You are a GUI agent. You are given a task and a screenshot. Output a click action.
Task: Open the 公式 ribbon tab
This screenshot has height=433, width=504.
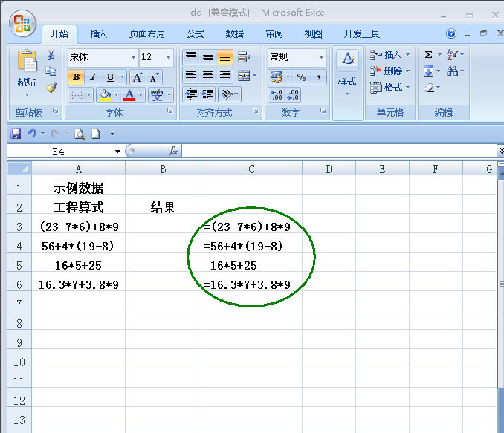click(x=195, y=34)
